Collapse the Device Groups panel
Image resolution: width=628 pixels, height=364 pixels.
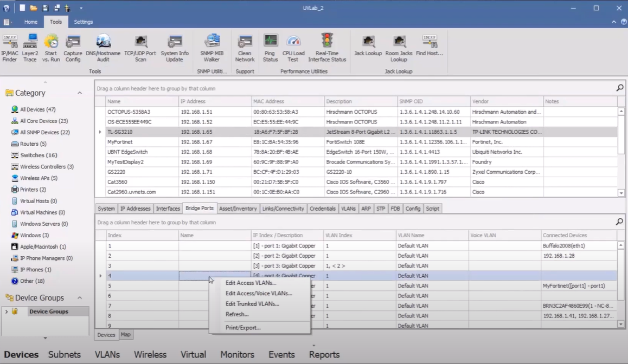[x=80, y=298]
